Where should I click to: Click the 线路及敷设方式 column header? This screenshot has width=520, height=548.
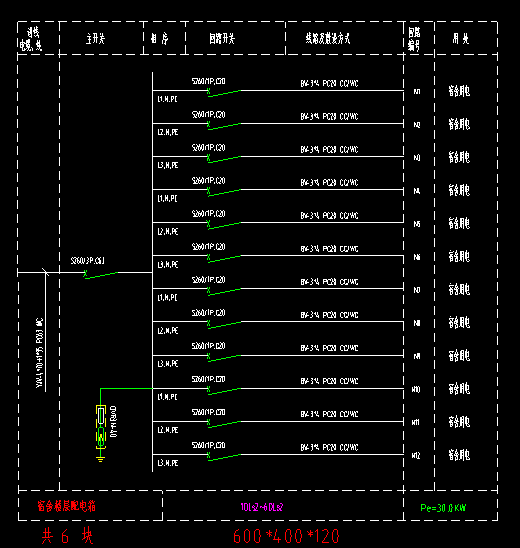point(328,38)
